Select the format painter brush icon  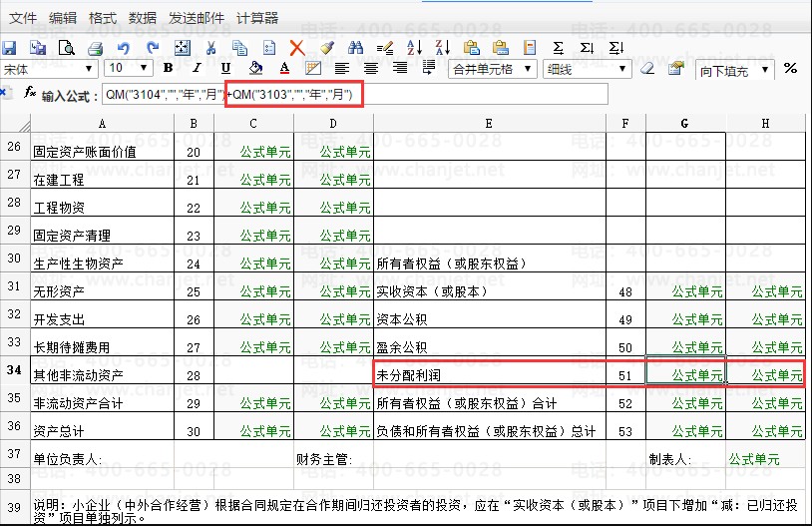point(326,48)
